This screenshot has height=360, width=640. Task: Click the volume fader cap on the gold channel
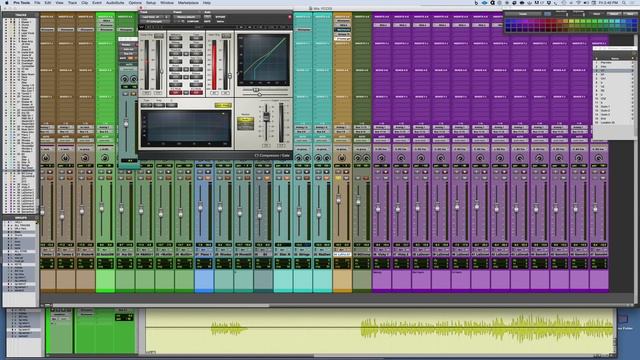coord(338,200)
